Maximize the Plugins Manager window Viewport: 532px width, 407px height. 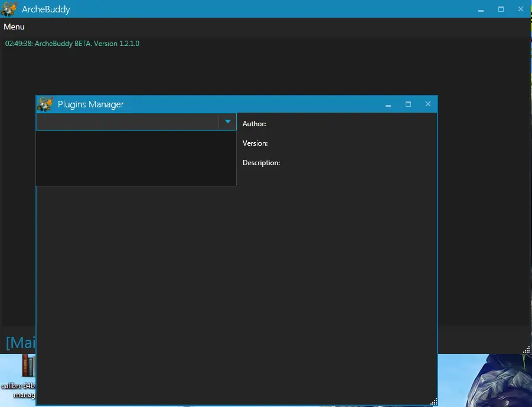coord(408,104)
